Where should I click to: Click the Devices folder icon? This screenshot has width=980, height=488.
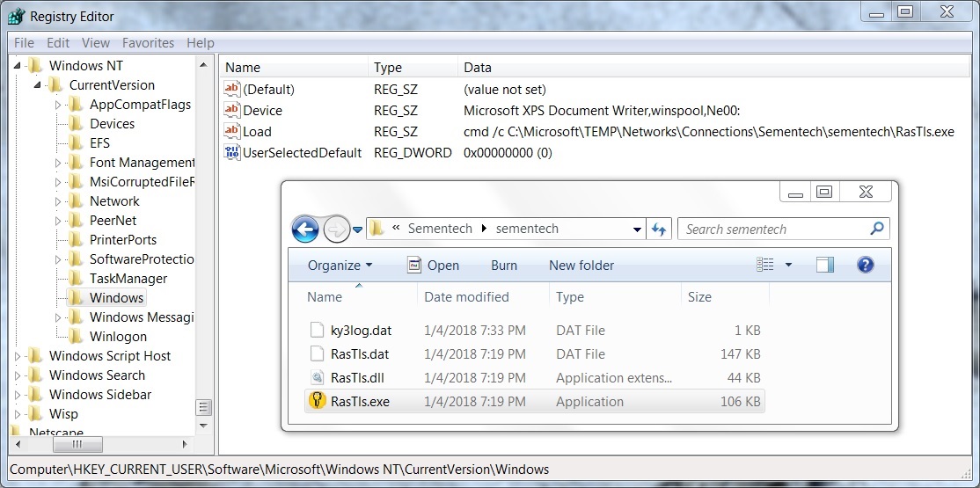coord(76,124)
